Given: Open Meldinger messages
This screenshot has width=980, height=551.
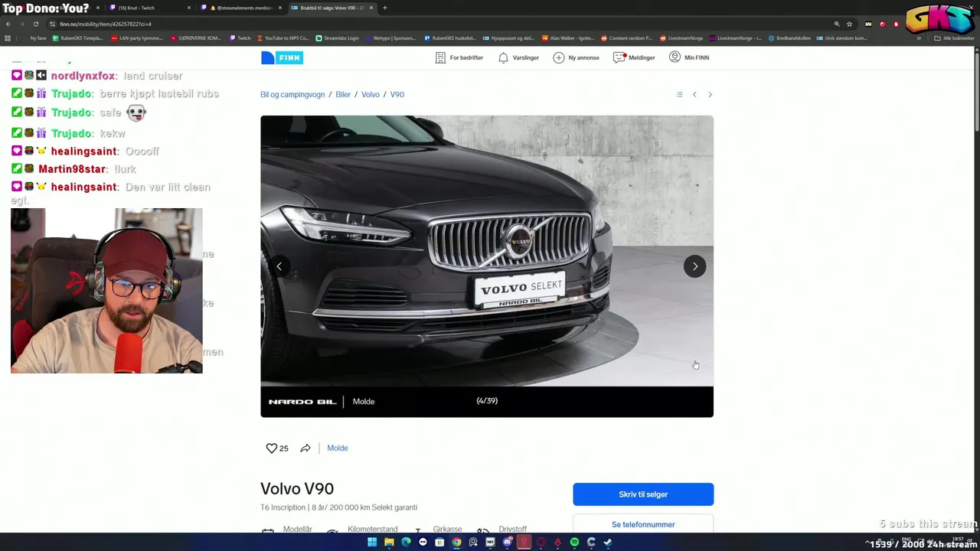Looking at the screenshot, I should 634,57.
